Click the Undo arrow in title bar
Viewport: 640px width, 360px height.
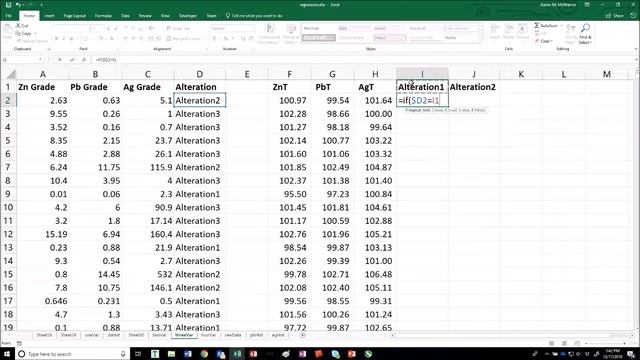(x=18, y=5)
